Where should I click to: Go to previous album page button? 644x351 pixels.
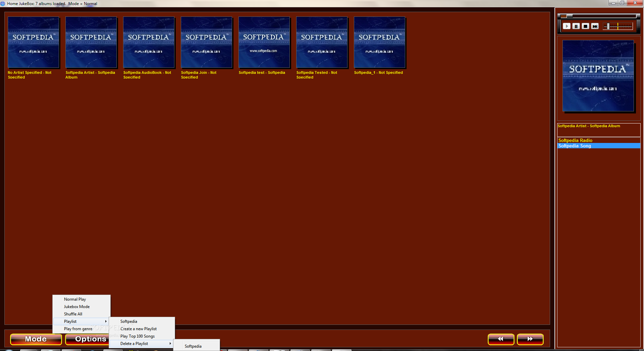click(501, 339)
